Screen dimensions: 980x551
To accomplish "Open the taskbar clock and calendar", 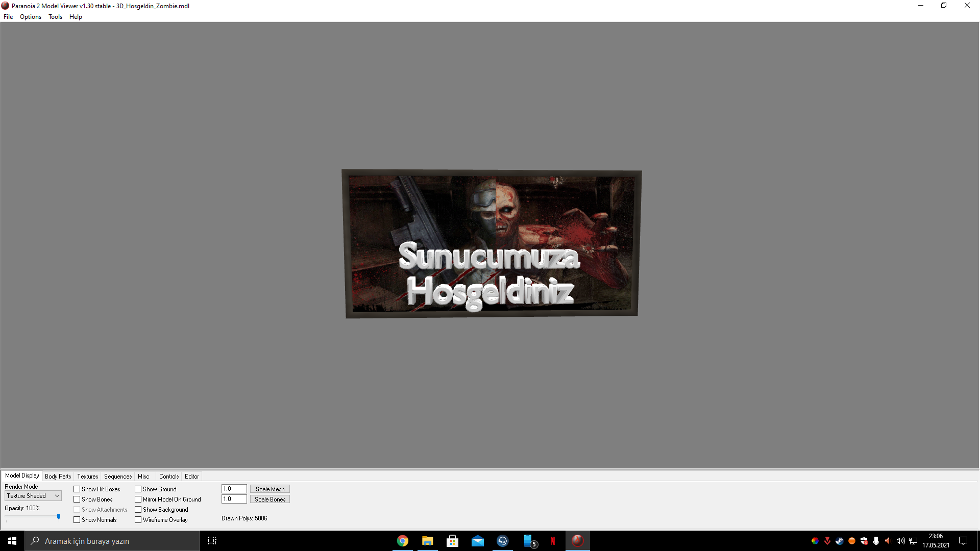I will (936, 541).
